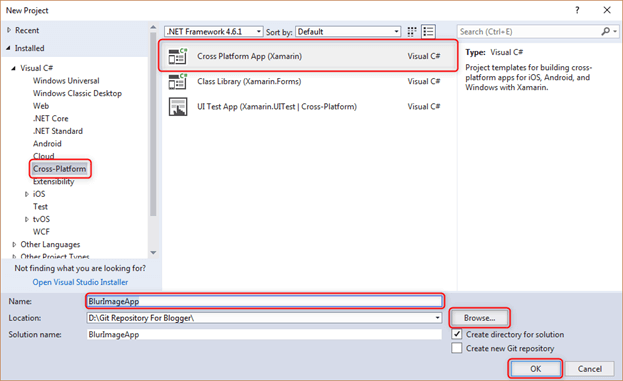Select Windows Classic Desktop category
This screenshot has height=381, width=623.
tap(77, 93)
